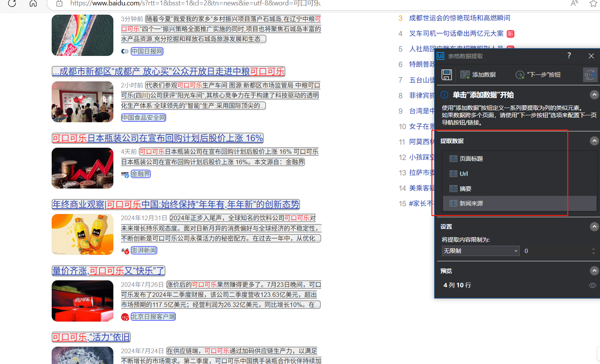Click the 北京日报客户端 source link
The image size is (600, 364).
(x=153, y=317)
